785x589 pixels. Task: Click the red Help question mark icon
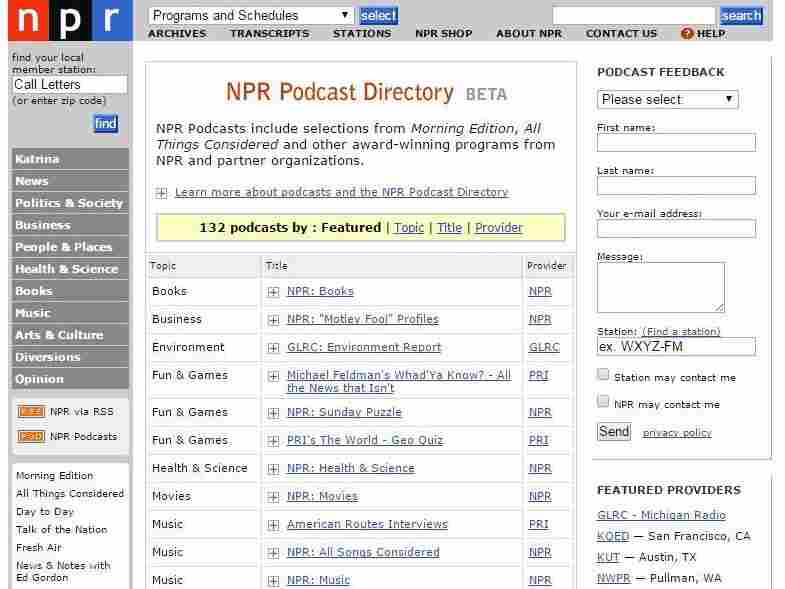coord(686,34)
